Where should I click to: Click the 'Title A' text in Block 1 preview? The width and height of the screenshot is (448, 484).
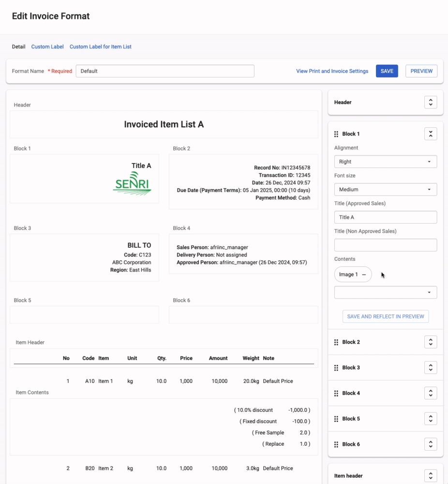pos(141,166)
